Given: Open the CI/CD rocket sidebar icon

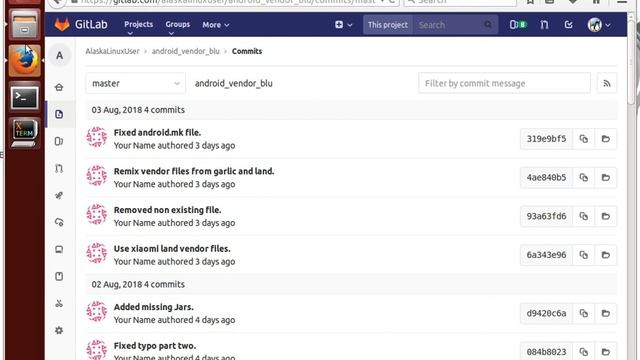Looking at the screenshot, I should point(59,195).
